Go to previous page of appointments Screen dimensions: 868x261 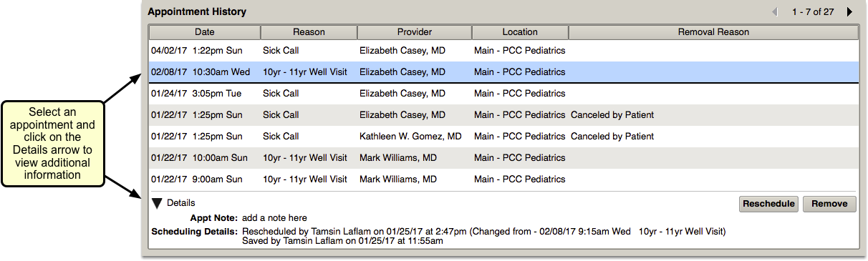pyautogui.click(x=775, y=11)
